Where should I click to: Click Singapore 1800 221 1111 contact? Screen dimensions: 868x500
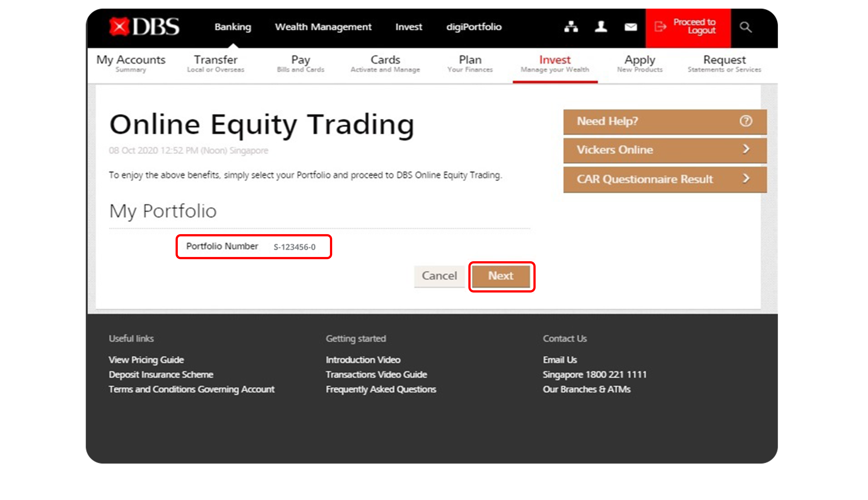pos(594,374)
